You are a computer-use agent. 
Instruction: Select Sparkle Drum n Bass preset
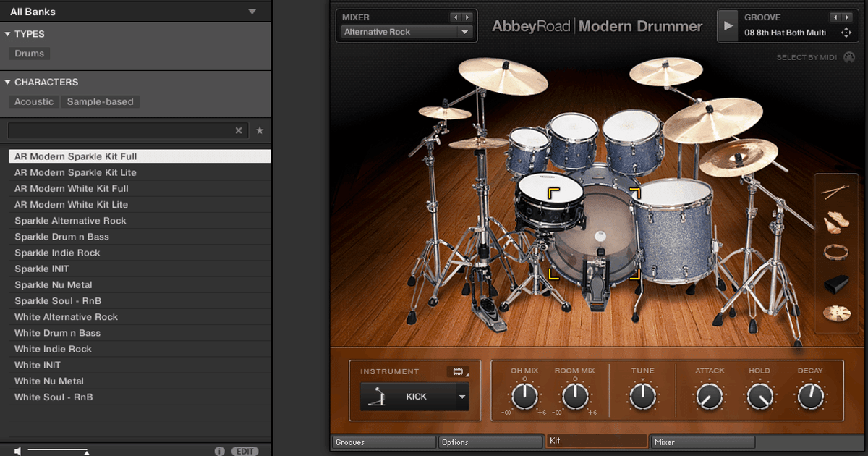[140, 237]
